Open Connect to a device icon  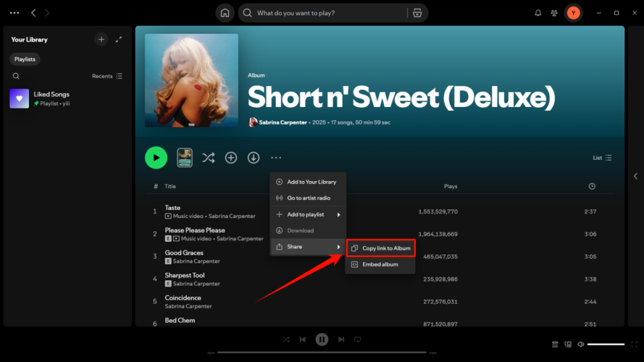[568, 344]
